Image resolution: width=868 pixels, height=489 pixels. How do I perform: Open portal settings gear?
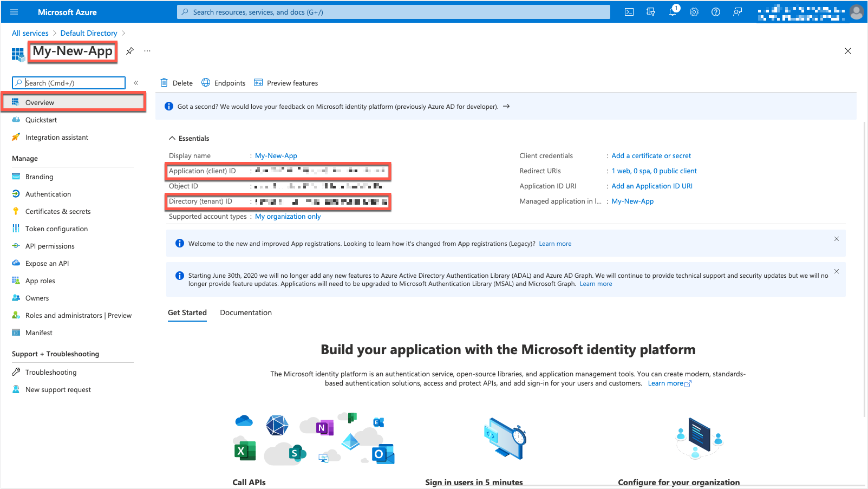pos(694,12)
